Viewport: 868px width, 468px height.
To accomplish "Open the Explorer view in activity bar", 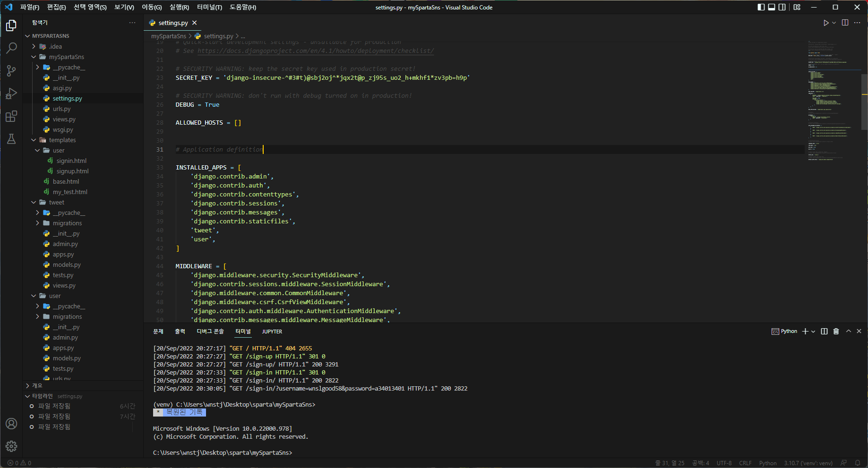I will [x=11, y=26].
